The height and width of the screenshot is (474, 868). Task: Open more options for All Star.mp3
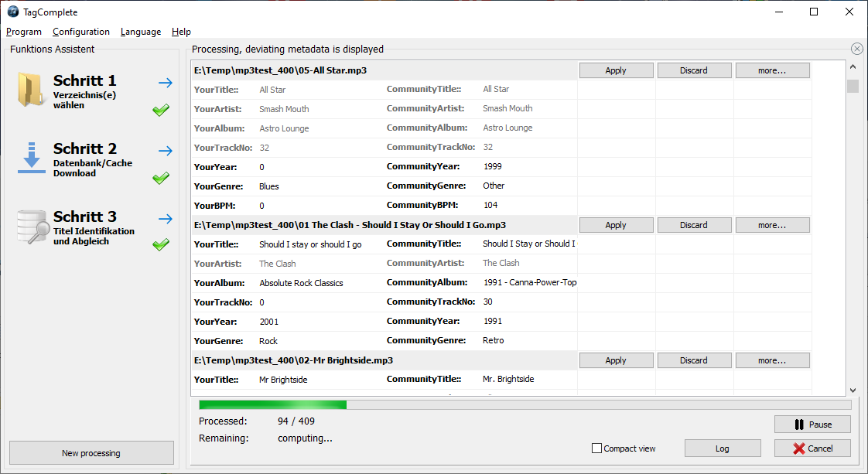[772, 70]
